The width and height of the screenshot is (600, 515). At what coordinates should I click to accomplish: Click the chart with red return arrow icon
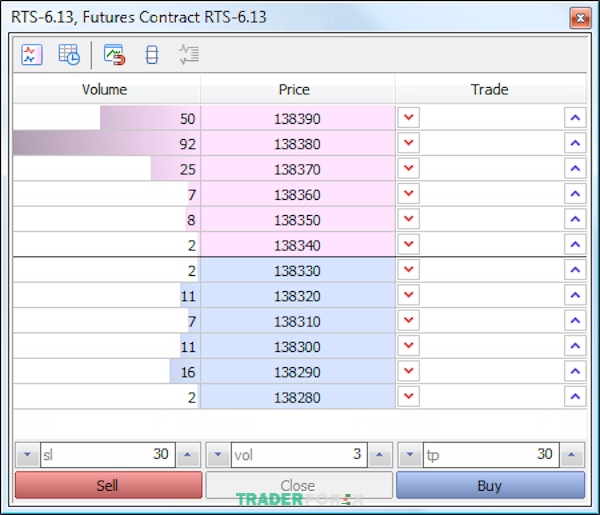pos(114,55)
